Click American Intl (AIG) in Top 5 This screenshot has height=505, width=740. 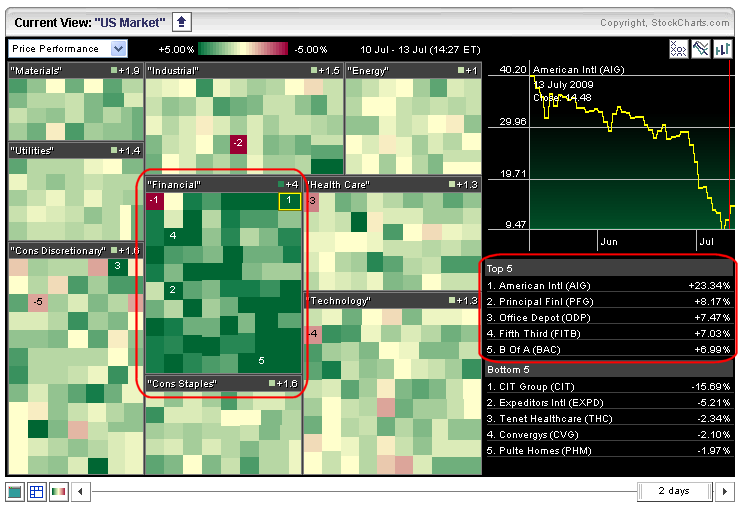(x=608, y=286)
